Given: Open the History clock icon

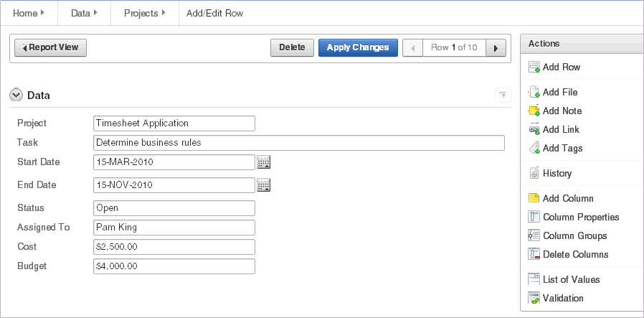Looking at the screenshot, I should (534, 174).
